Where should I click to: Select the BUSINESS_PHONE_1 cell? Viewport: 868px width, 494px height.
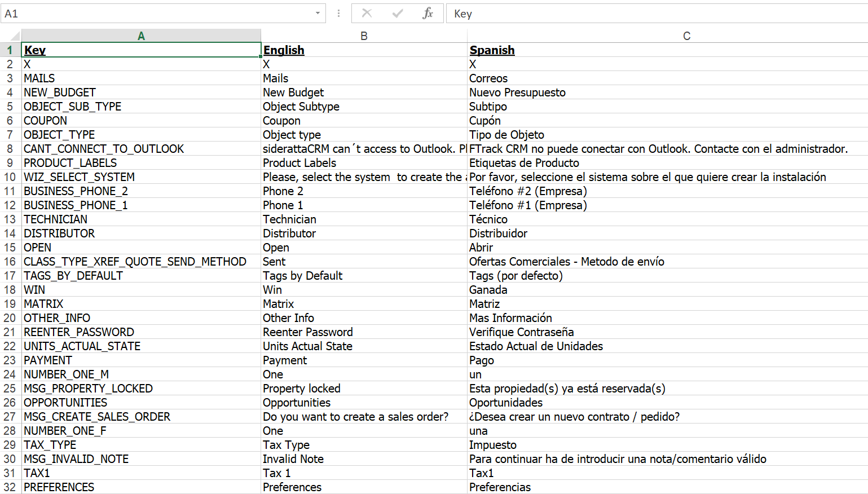(x=141, y=205)
